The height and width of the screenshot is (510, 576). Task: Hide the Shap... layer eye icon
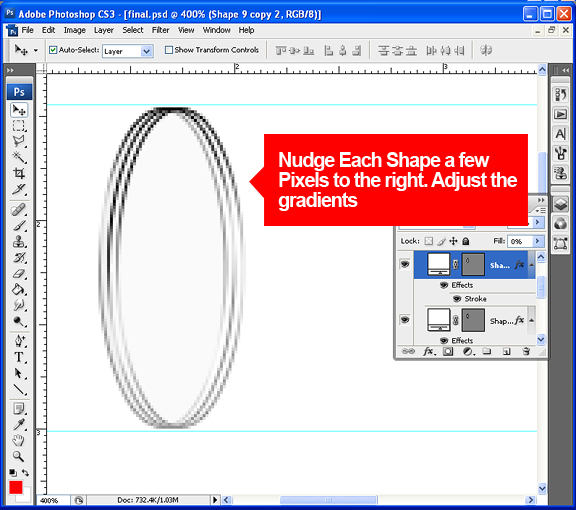405,320
